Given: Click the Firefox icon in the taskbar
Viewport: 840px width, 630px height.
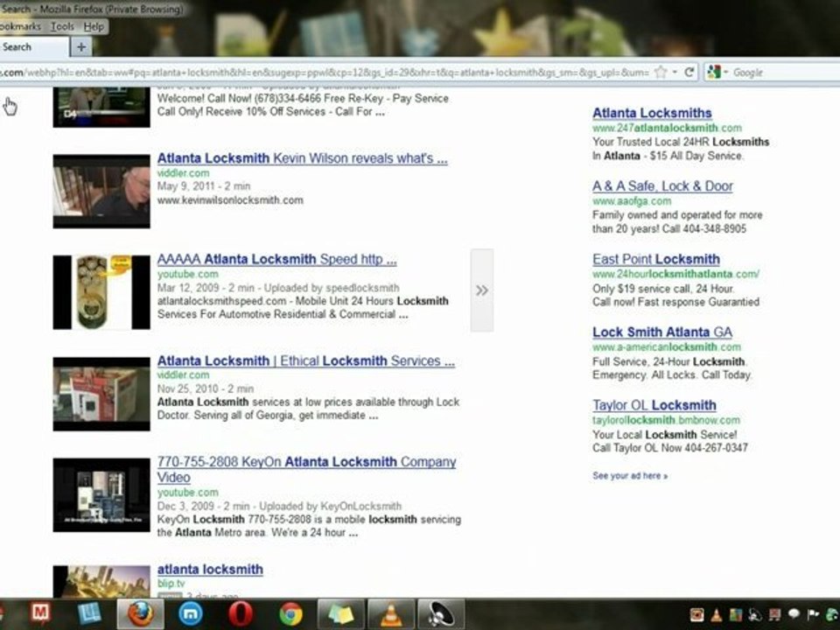Looking at the screenshot, I should pos(140,614).
